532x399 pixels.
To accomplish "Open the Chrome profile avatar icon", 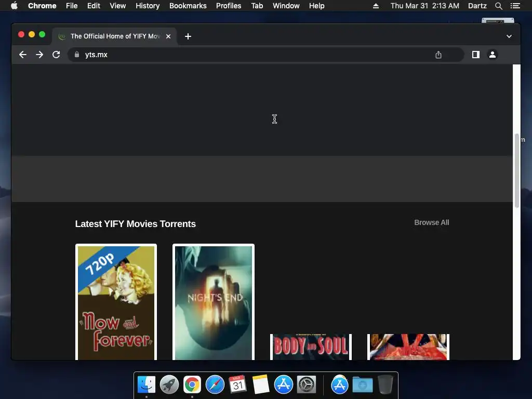I will tap(493, 55).
